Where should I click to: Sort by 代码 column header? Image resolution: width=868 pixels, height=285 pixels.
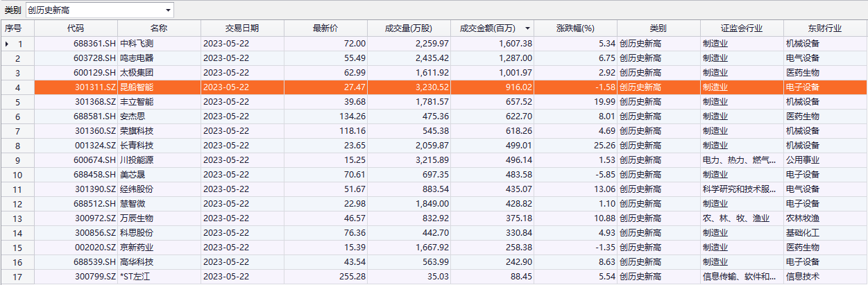tap(76, 28)
